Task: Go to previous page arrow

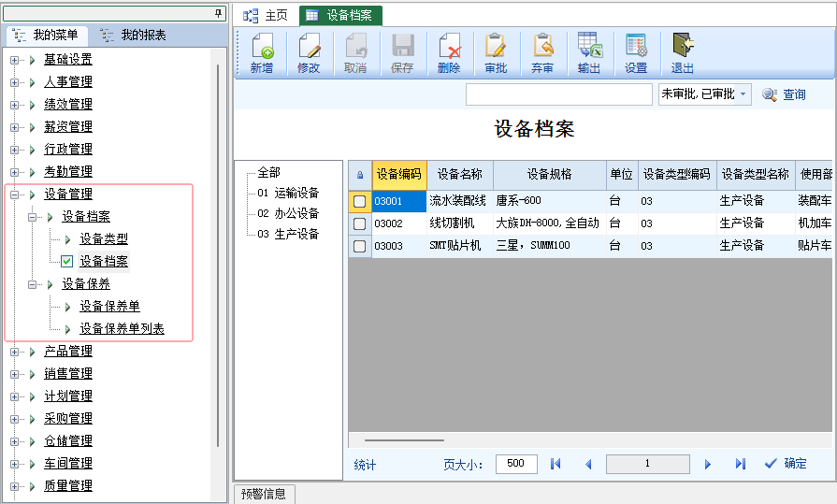Action: pyautogui.click(x=589, y=464)
